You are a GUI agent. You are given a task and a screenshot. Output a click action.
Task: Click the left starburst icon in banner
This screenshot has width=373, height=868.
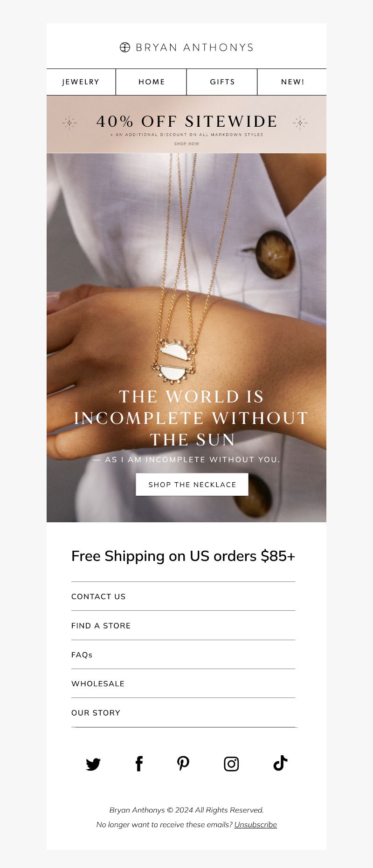(69, 123)
